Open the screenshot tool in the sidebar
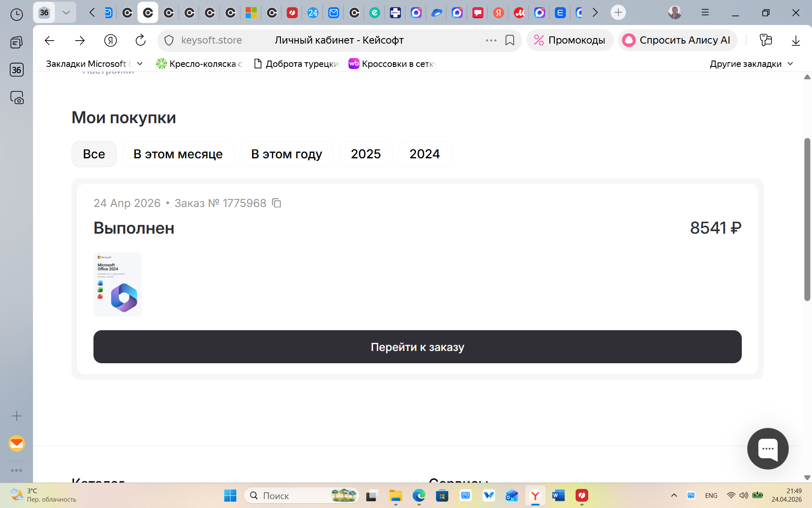Screen dimensions: 812x508 tap(16, 98)
